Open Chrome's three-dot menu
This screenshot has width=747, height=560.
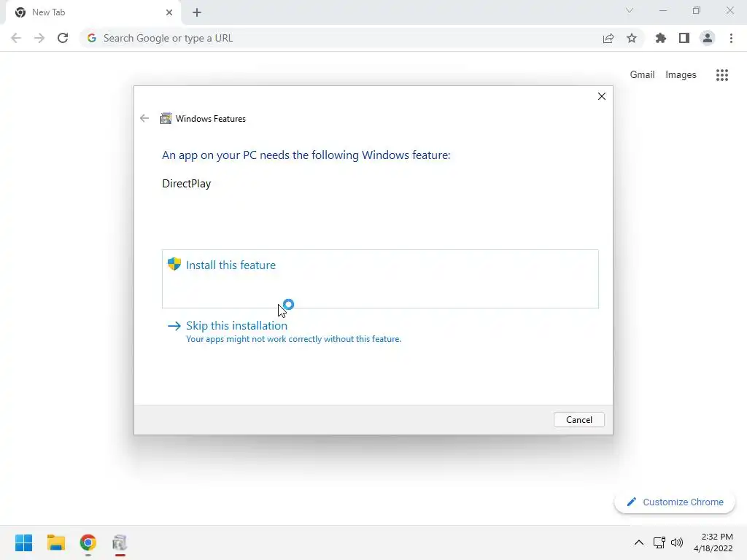coord(731,38)
